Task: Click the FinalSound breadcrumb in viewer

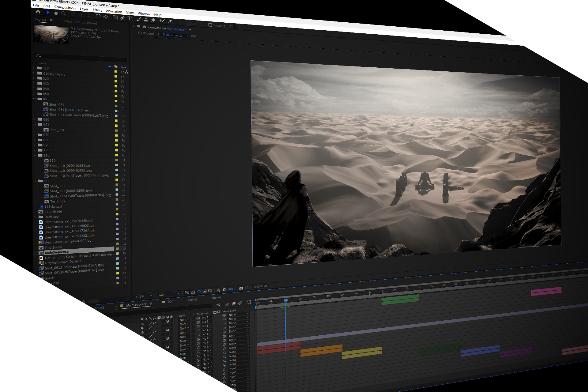Action: 146,33
